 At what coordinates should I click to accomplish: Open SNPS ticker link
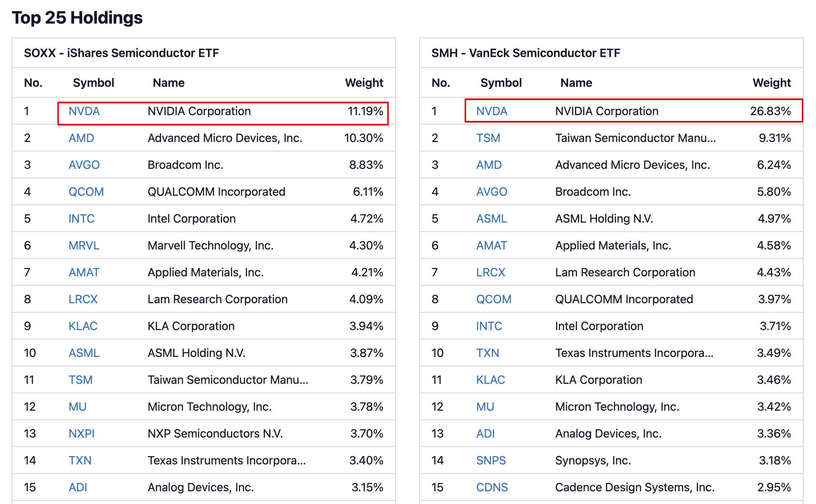point(491,460)
